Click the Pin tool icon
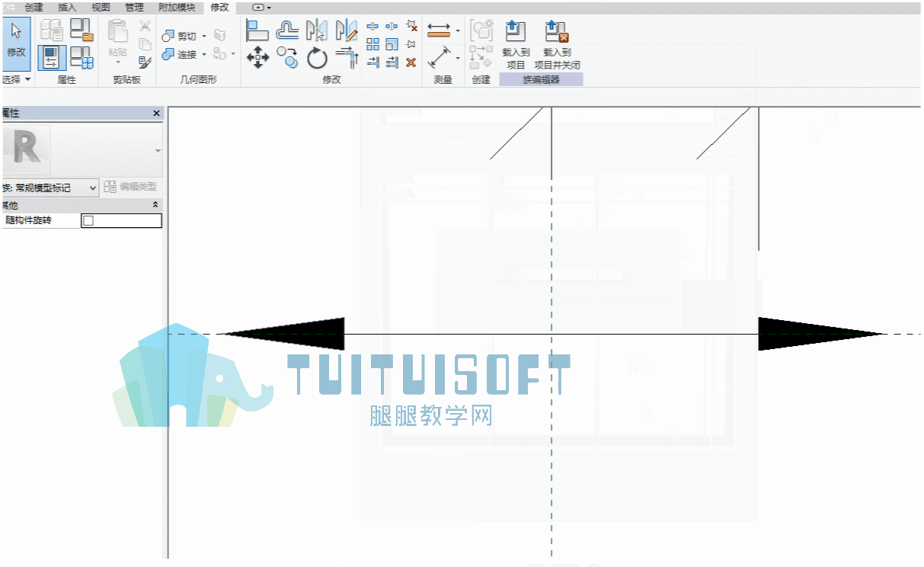 411,44
